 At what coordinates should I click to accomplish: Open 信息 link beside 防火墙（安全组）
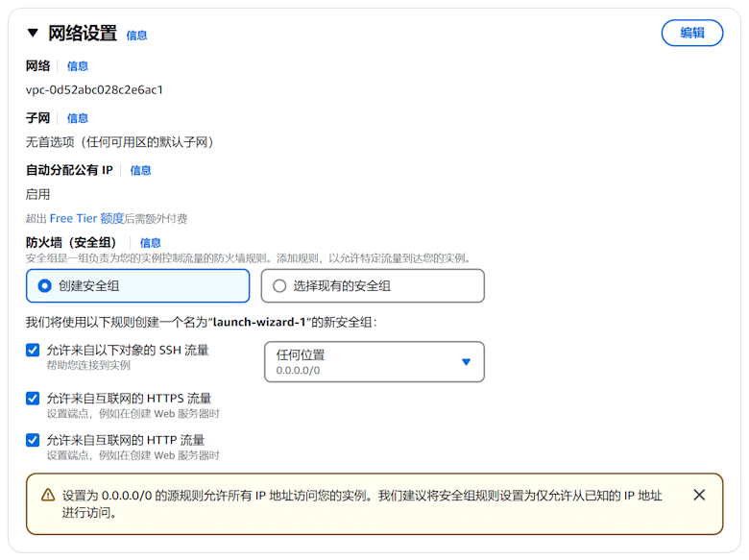click(x=151, y=243)
